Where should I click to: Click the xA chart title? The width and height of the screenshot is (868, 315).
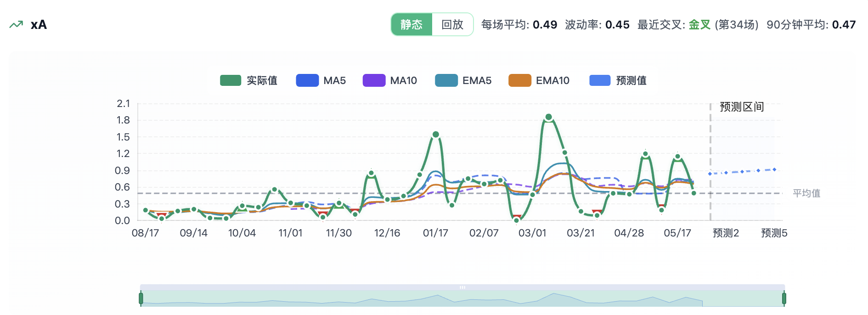[39, 25]
